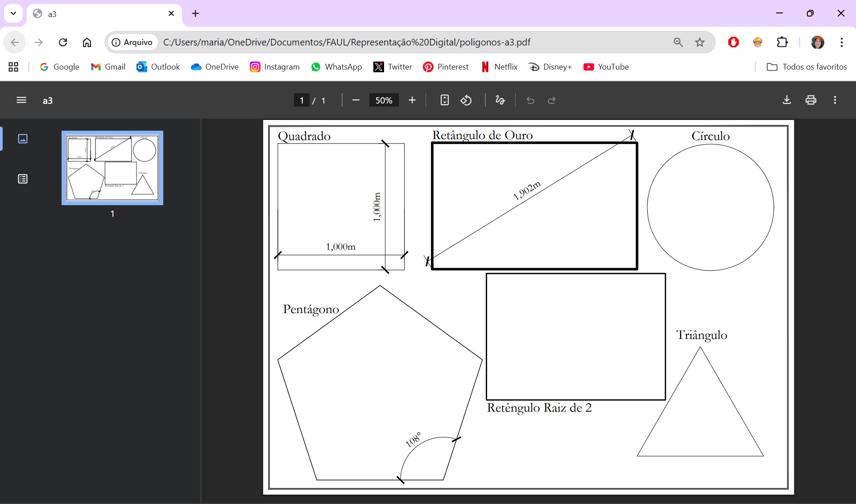856x504 pixels.
Task: Open Todos os favoritos folder
Action: point(806,67)
